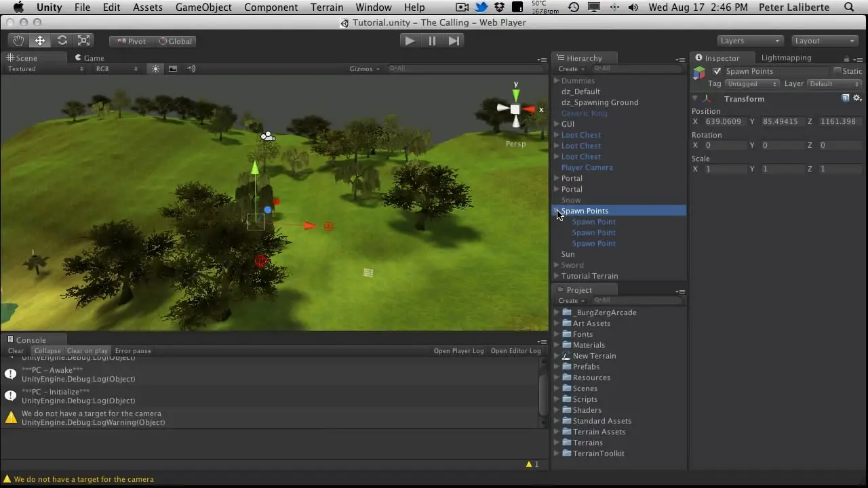Open the Assets menu
The image size is (868, 488).
(x=148, y=7)
